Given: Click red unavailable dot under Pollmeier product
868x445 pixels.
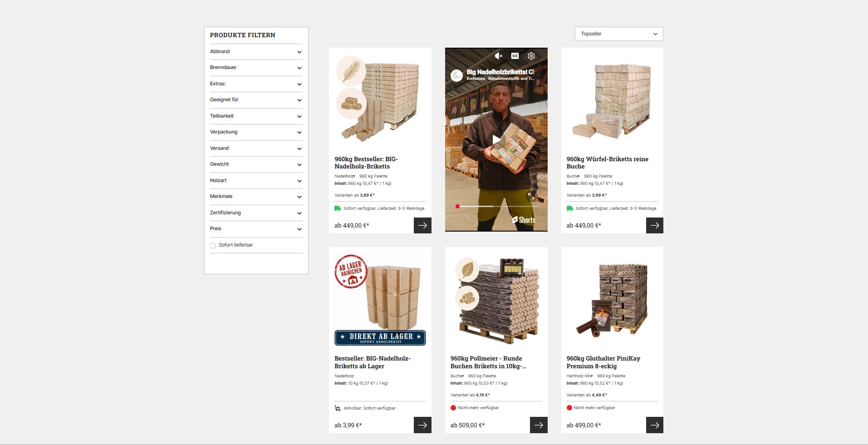Looking at the screenshot, I should [453, 408].
